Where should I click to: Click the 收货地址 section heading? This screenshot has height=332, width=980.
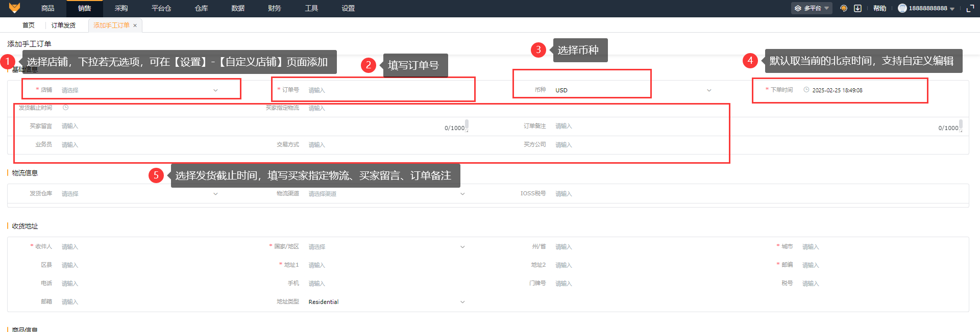[x=25, y=226]
